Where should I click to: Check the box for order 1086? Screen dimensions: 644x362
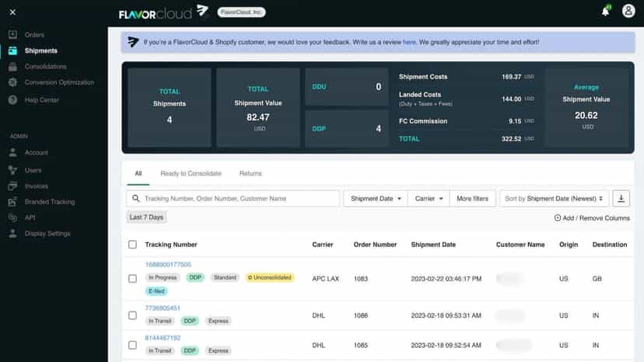(x=132, y=315)
